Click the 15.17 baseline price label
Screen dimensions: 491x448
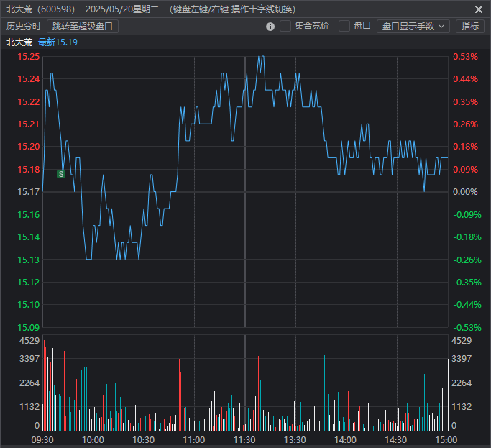tap(29, 192)
